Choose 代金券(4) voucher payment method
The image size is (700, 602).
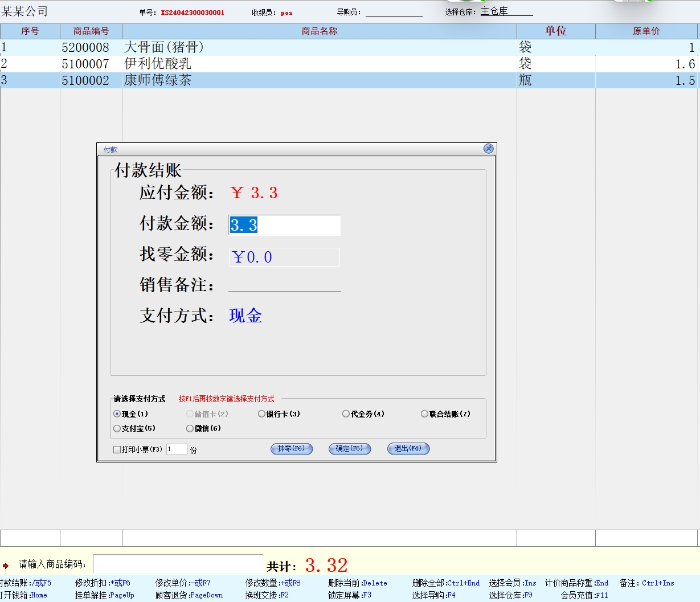346,414
